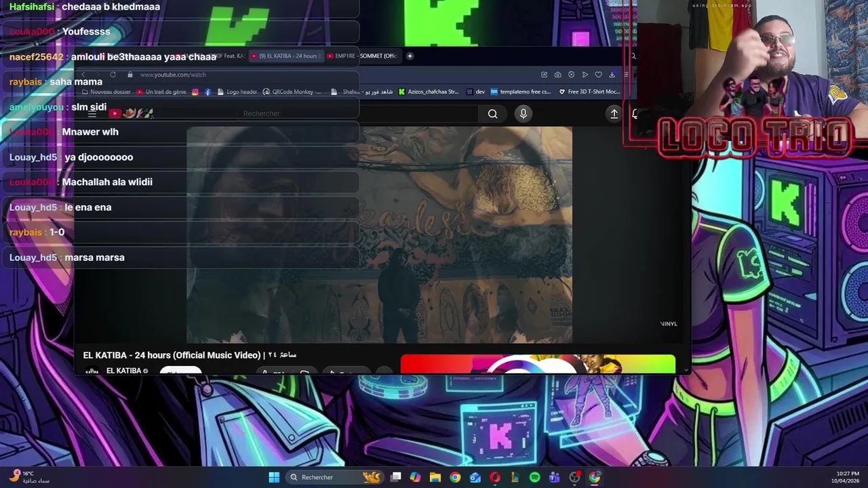Open Windows Start menu
Image resolution: width=868 pixels, height=488 pixels.
click(274, 477)
